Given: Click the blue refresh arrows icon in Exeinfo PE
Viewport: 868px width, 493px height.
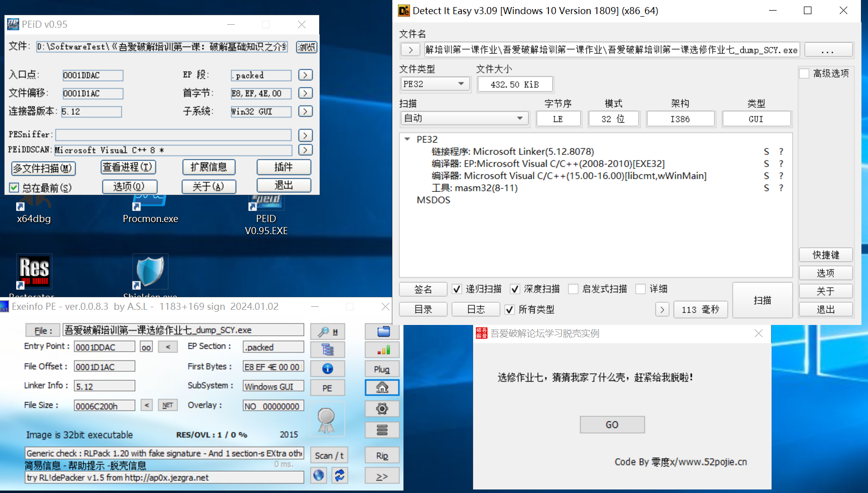Looking at the screenshot, I should tap(340, 475).
